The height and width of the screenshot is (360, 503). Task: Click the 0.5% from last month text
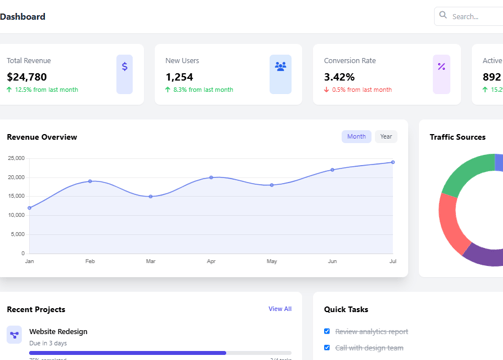tap(362, 90)
